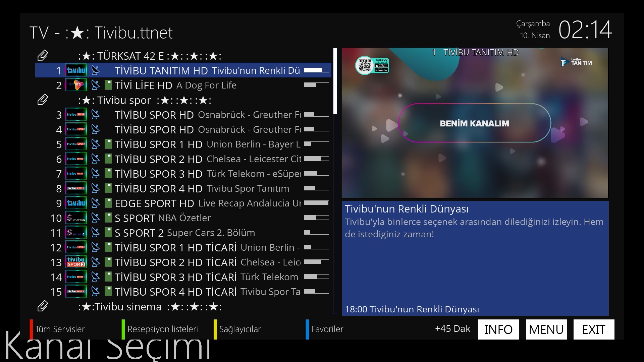Click the paperclip marker beside Tivibu sinema
The image size is (644, 362).
(x=43, y=306)
